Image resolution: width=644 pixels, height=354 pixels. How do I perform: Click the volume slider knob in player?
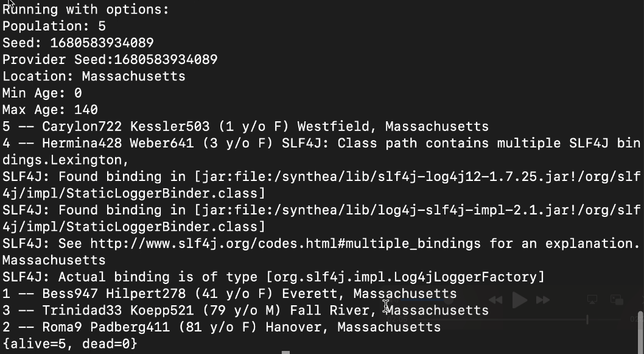(448, 300)
